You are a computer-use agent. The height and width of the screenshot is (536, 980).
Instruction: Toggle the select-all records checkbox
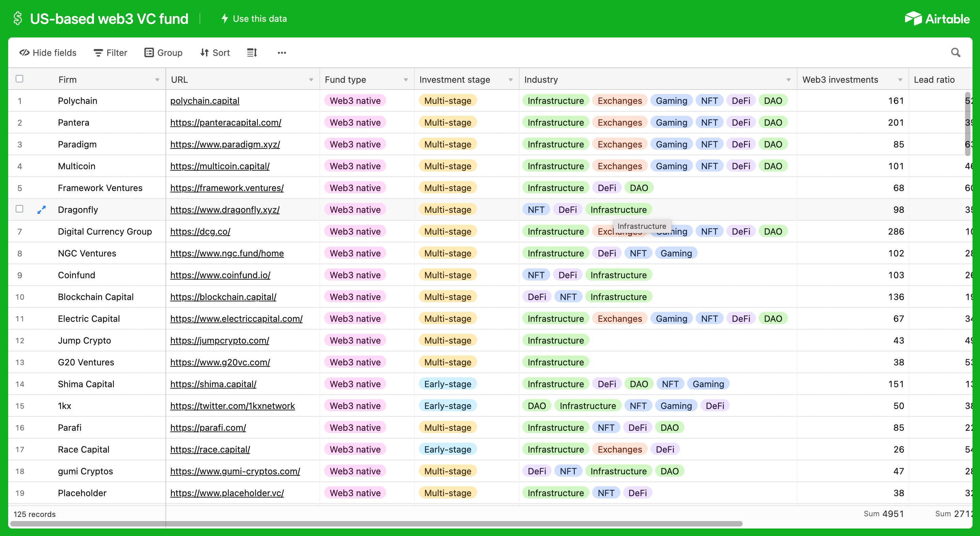coord(19,78)
